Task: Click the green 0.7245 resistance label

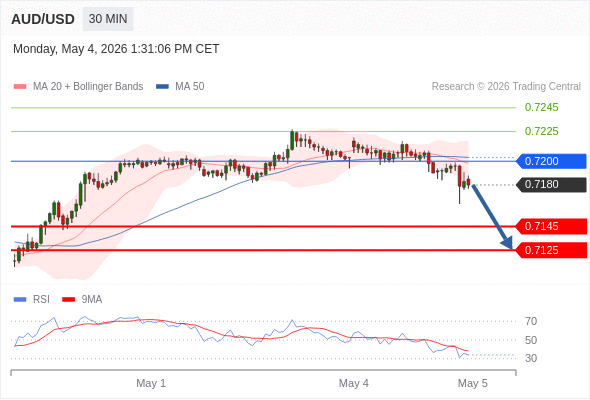Action: click(x=541, y=108)
